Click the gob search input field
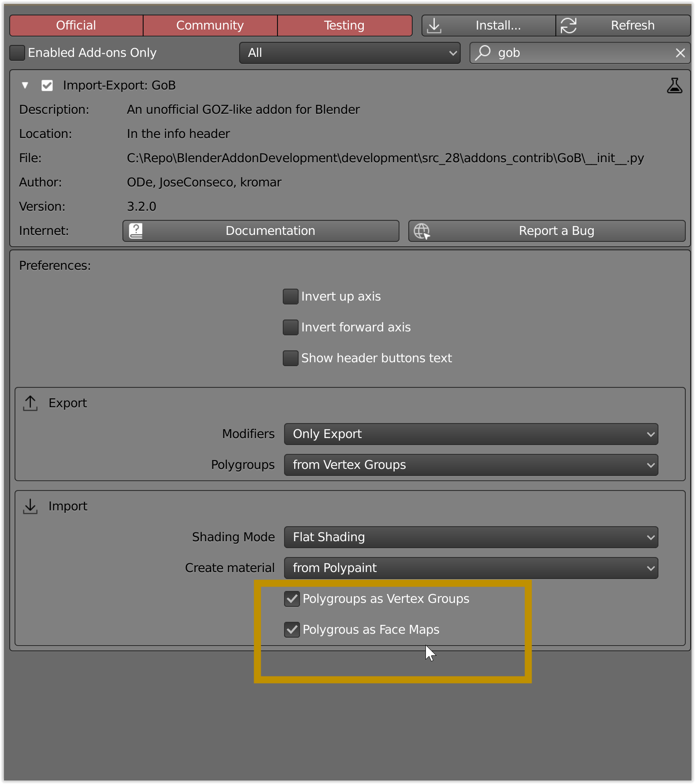 pyautogui.click(x=580, y=53)
